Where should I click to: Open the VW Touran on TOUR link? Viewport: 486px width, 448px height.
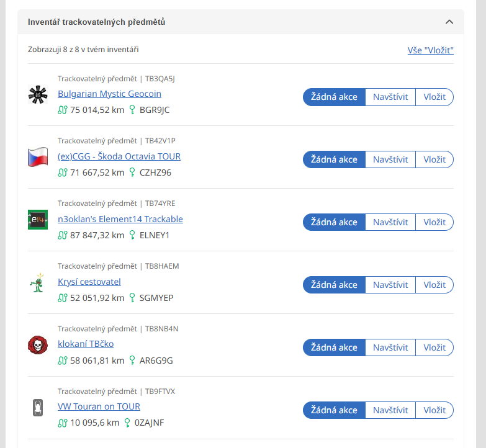pos(99,406)
